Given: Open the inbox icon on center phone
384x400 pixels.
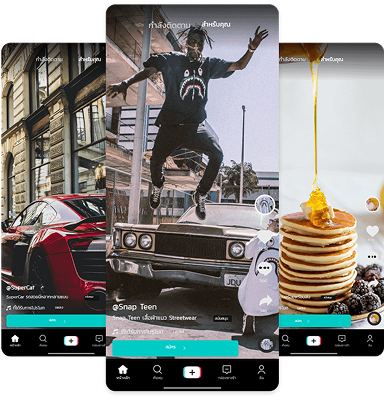Looking at the screenshot, I should coord(227,369).
